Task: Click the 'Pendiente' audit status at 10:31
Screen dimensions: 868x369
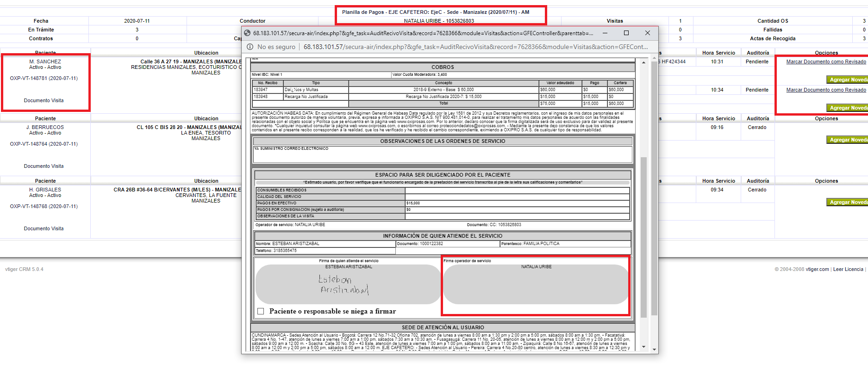Action: coord(757,61)
